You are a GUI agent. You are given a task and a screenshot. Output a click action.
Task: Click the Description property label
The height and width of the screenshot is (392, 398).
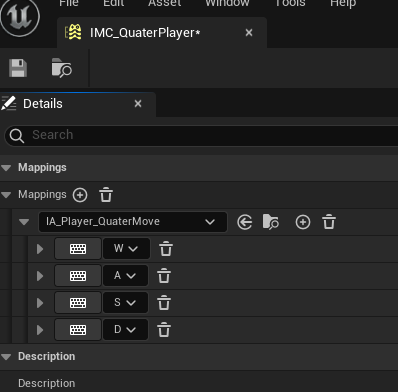(x=47, y=383)
